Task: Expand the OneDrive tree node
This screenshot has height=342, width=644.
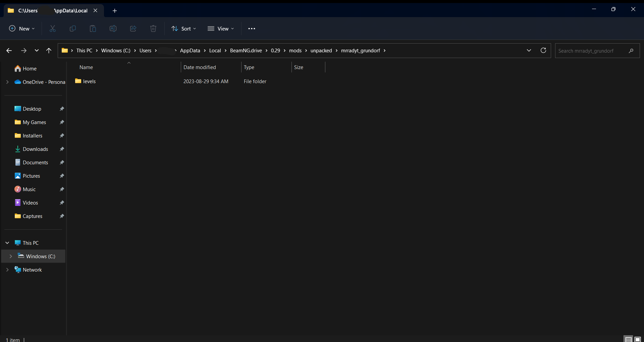Action: tap(7, 82)
